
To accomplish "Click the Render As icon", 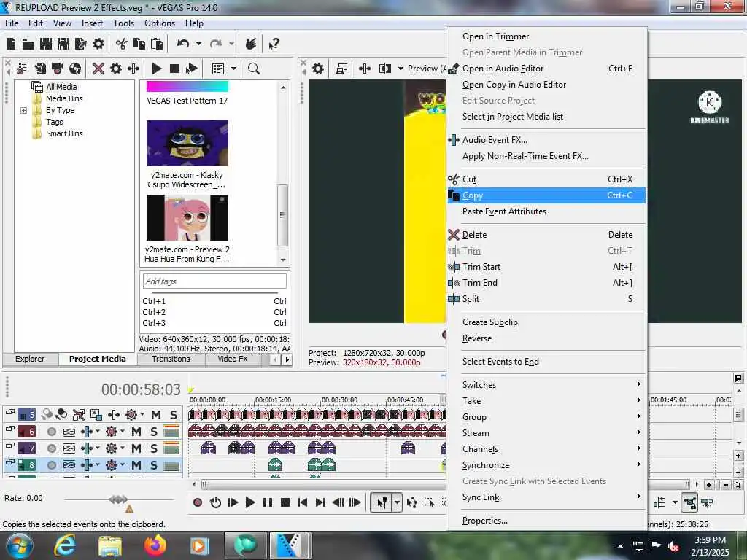I will tap(81, 44).
